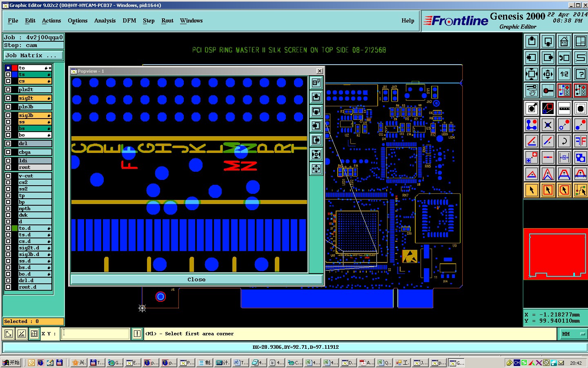Toggle the checkbox for layer ts
Viewport: 588px width, 368px height.
(8, 74)
